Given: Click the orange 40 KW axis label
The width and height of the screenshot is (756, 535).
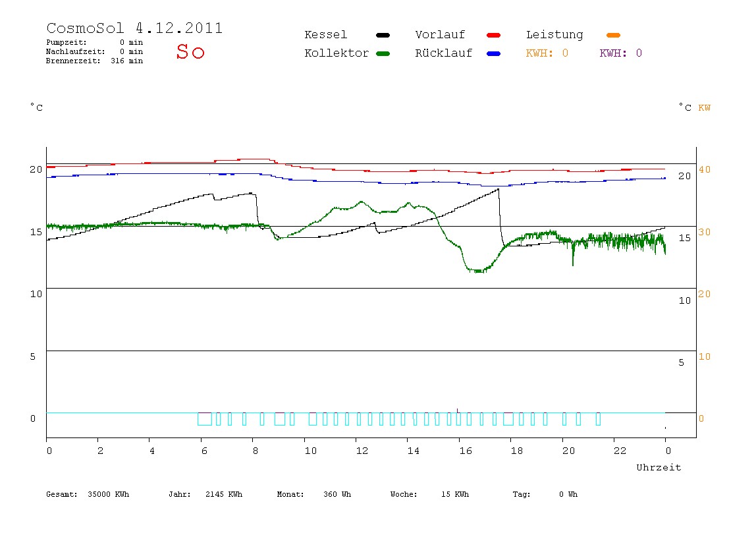Looking at the screenshot, I should tap(705, 169).
